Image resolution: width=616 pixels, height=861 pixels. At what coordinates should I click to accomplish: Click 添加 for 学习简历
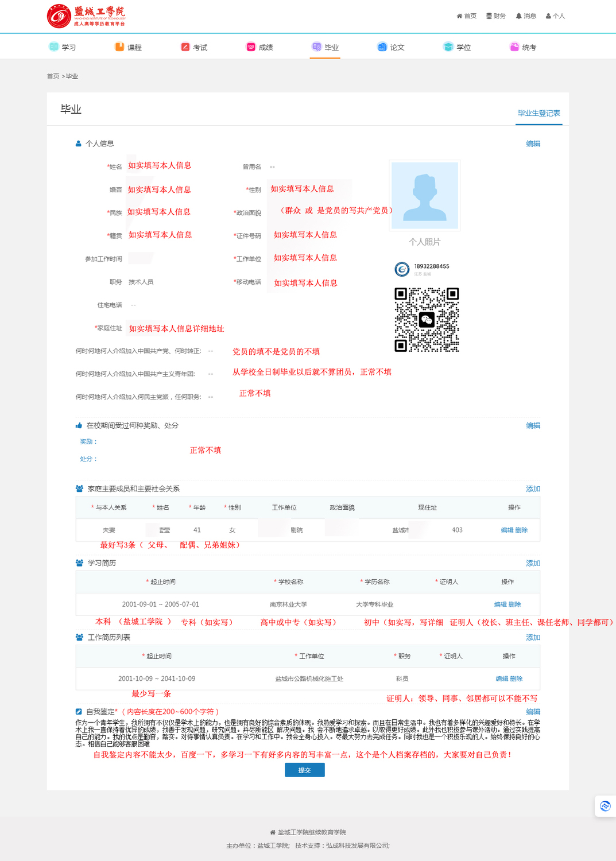(533, 563)
